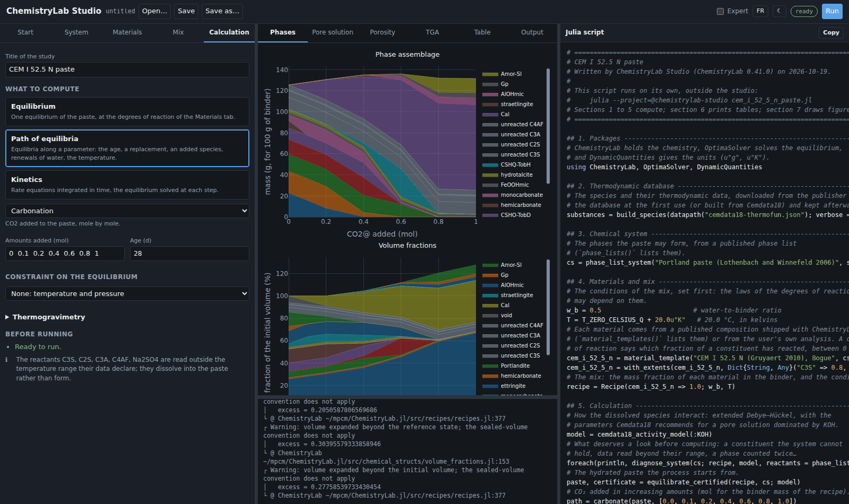The image size is (849, 504).
Task: Select the Path of equilibria option
Action: 127,148
